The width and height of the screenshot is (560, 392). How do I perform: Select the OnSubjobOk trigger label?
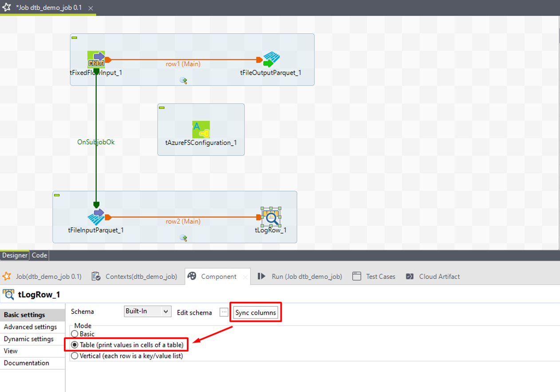96,142
